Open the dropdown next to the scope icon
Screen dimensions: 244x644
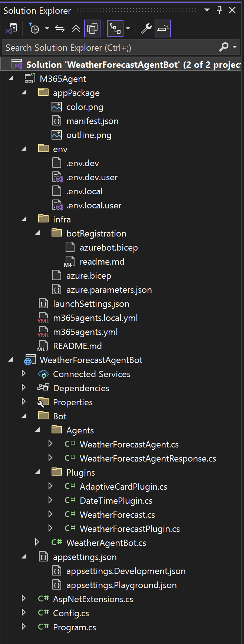[127, 28]
